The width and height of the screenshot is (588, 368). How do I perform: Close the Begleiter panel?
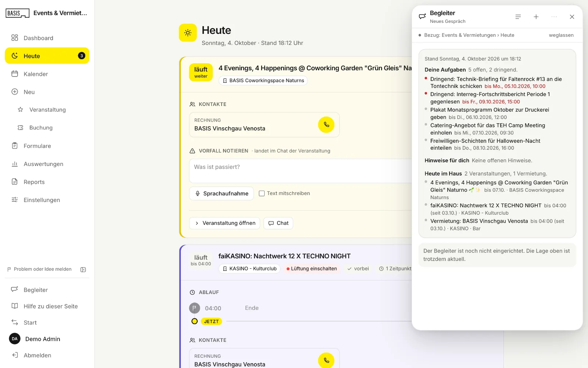click(572, 17)
